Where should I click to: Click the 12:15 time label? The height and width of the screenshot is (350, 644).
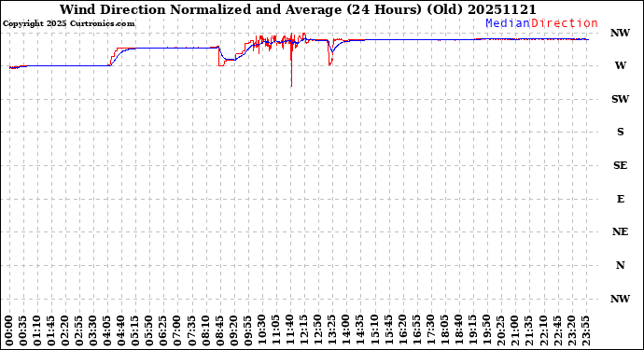[x=303, y=331]
